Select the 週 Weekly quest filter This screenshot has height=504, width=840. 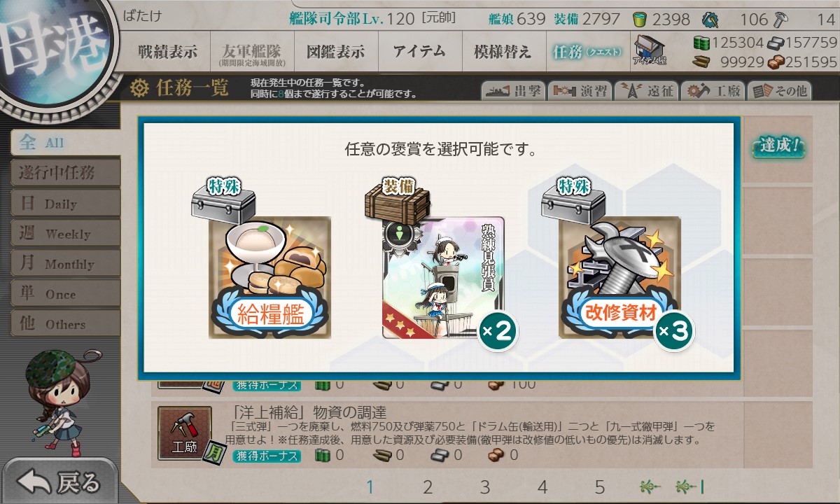pyautogui.click(x=65, y=234)
